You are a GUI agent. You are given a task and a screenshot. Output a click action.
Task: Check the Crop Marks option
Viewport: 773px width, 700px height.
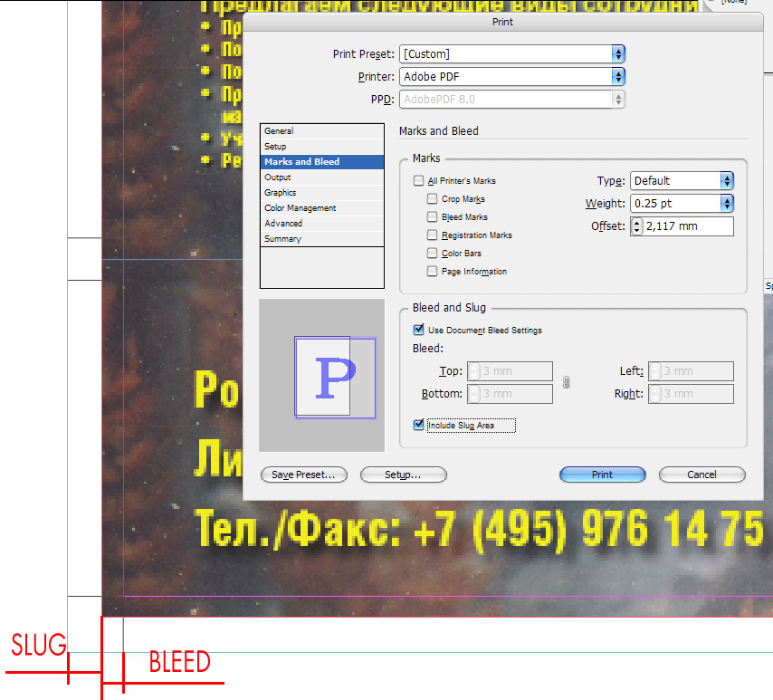[x=432, y=199]
